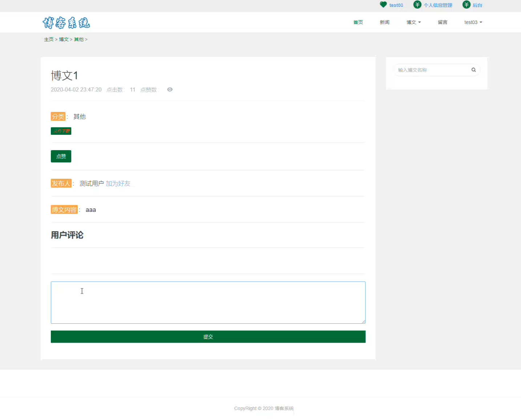The height and width of the screenshot is (420, 521).
Task: Click 其他 in the breadcrumb
Action: [79, 39]
